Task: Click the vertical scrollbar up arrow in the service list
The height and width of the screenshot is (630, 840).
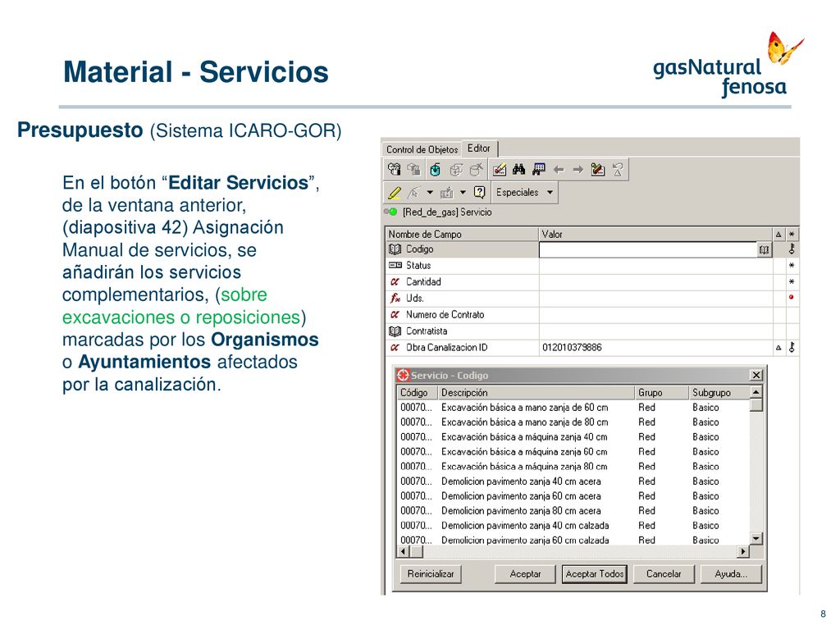Action: [x=756, y=392]
